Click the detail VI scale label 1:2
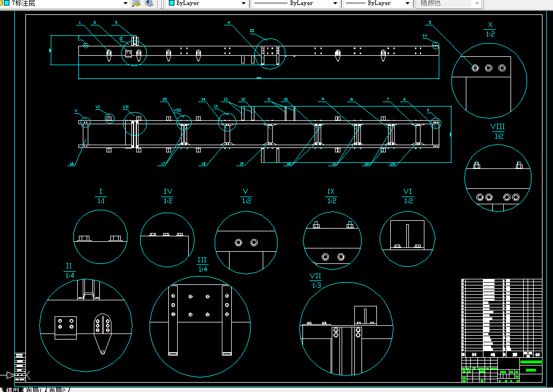 408,201
